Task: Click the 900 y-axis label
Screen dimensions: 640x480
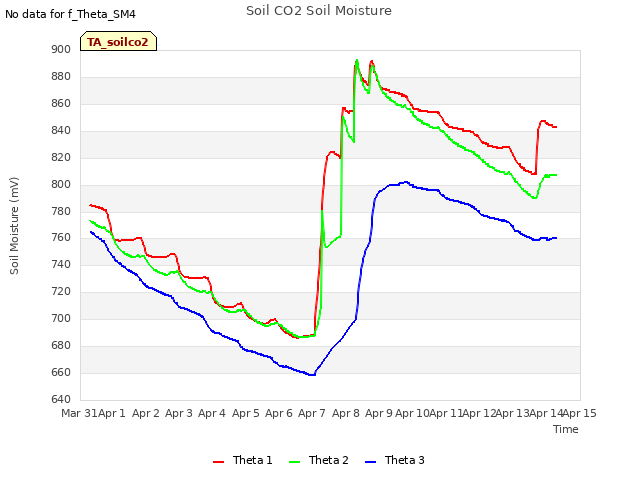Action: click(x=61, y=49)
